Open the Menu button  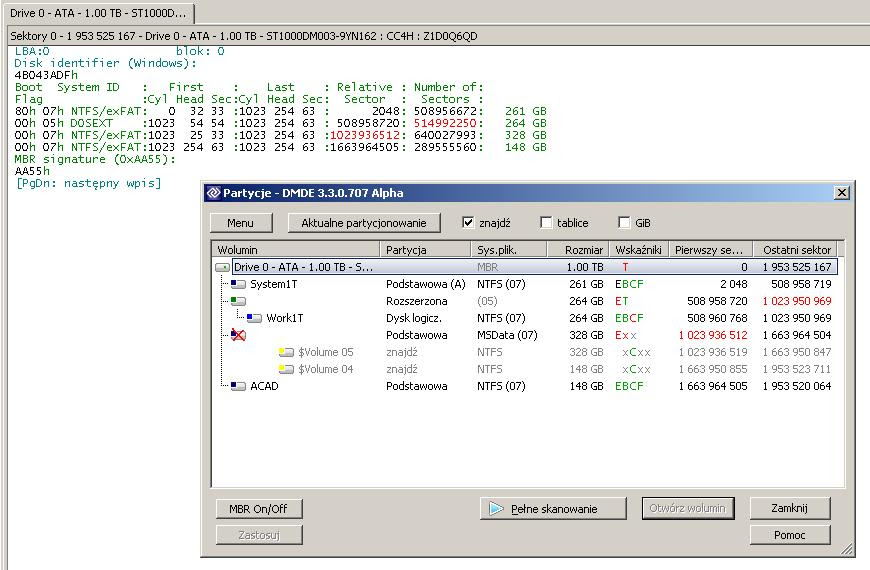pyautogui.click(x=241, y=223)
